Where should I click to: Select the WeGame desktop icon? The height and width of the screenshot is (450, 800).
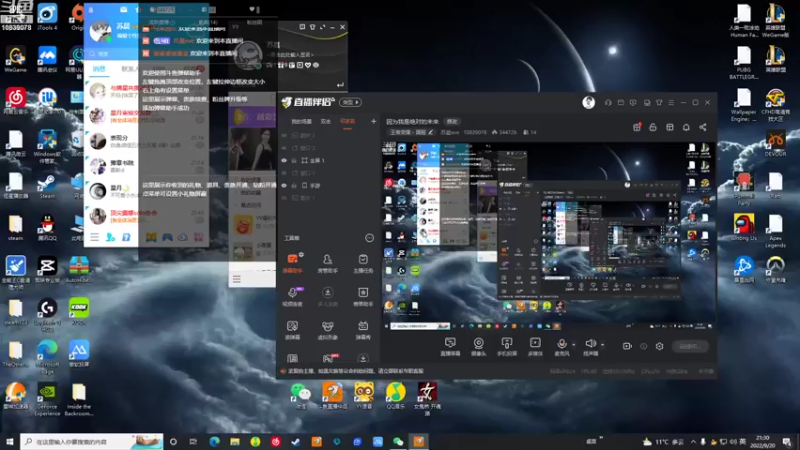16,60
